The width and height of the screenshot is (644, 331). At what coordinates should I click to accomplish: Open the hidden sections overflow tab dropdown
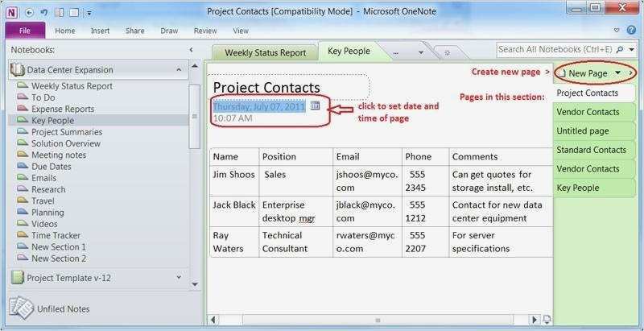click(x=420, y=52)
